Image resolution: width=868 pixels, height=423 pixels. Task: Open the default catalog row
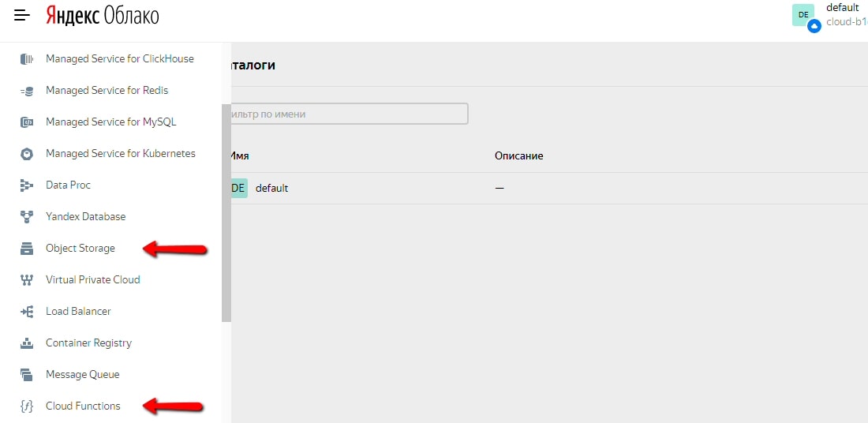point(549,189)
